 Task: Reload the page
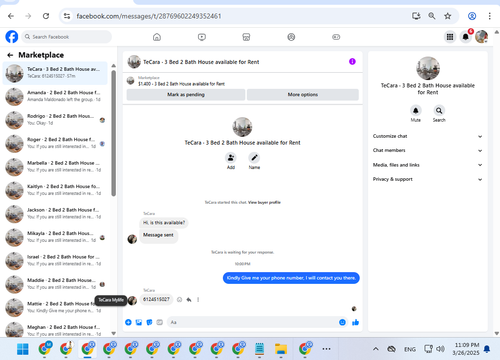(x=46, y=16)
